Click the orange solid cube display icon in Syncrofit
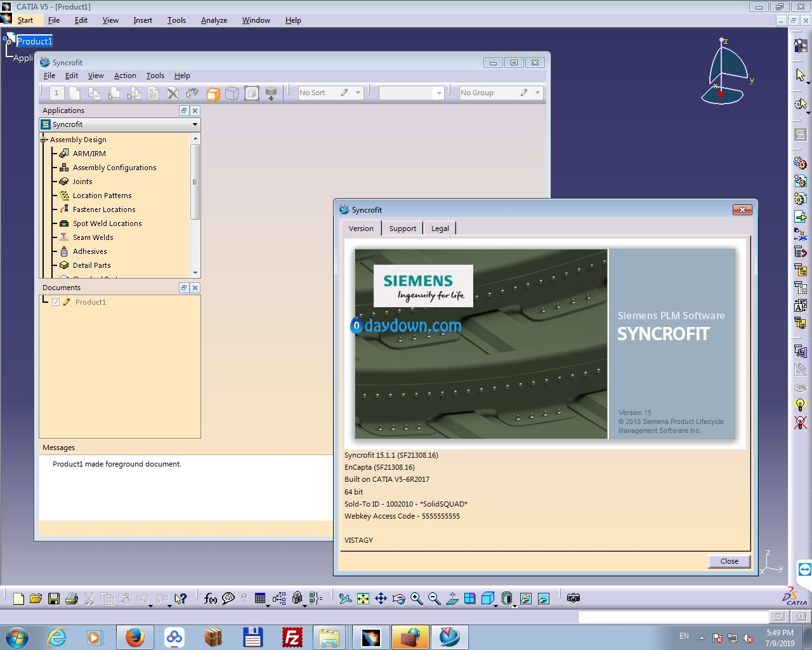The image size is (812, 650). coord(213,94)
